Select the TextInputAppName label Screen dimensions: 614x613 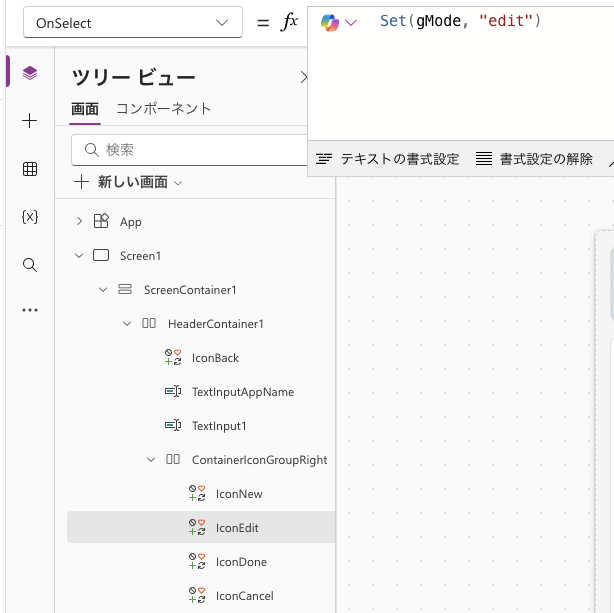click(243, 392)
